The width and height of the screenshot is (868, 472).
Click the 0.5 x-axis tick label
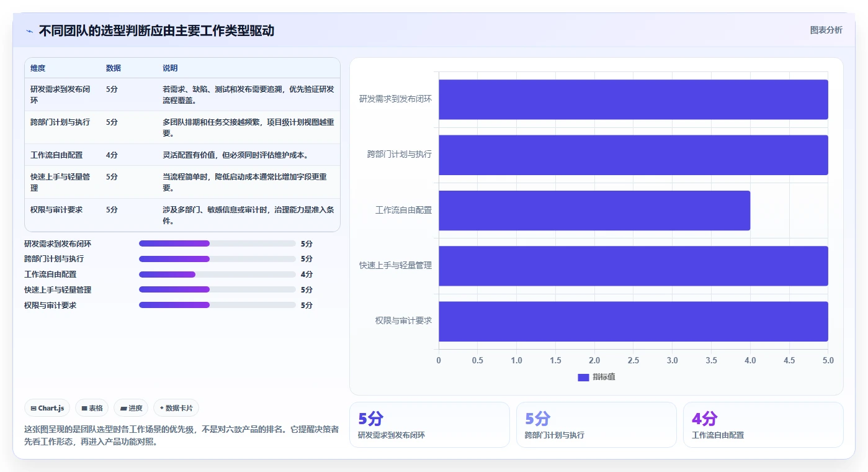478,360
